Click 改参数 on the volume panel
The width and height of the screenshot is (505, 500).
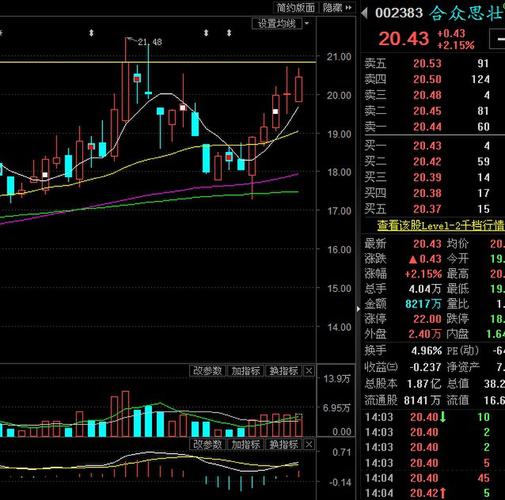207,371
